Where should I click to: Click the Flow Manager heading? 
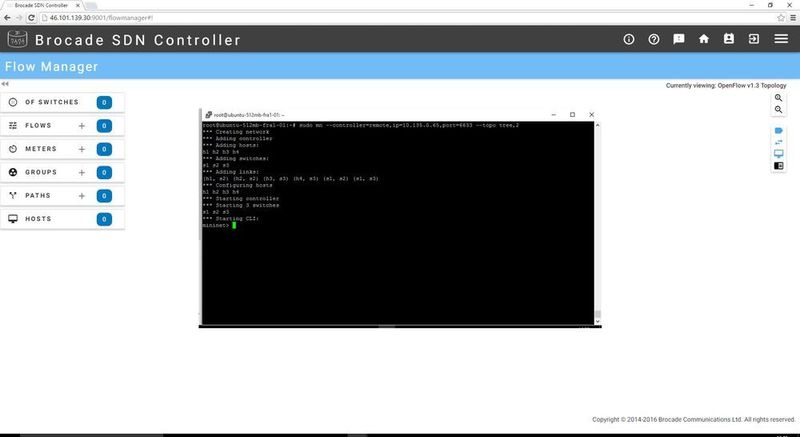click(x=52, y=67)
